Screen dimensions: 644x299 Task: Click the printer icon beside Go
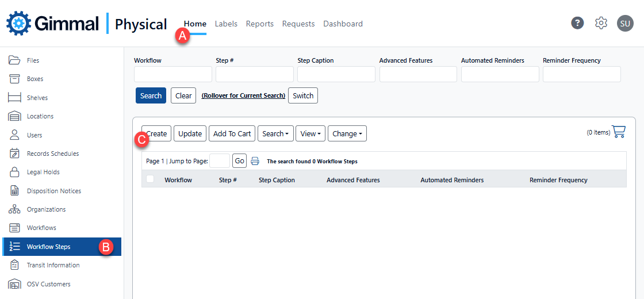[x=255, y=161]
